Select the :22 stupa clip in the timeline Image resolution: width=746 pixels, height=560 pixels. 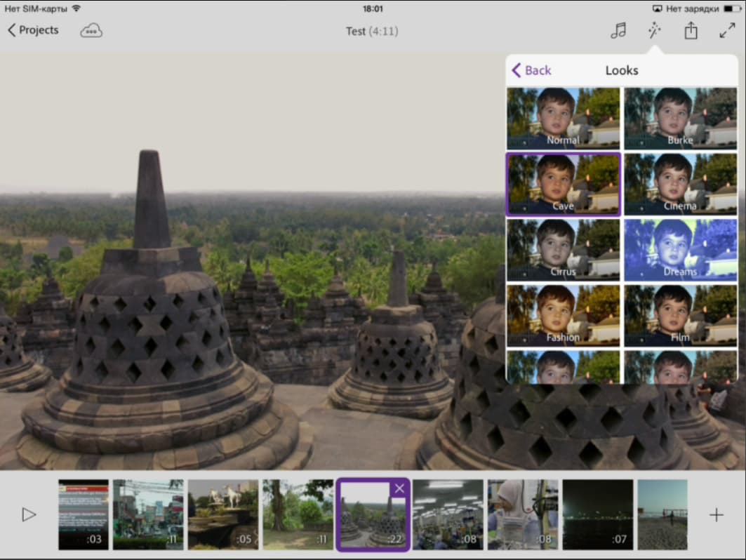coord(373,515)
